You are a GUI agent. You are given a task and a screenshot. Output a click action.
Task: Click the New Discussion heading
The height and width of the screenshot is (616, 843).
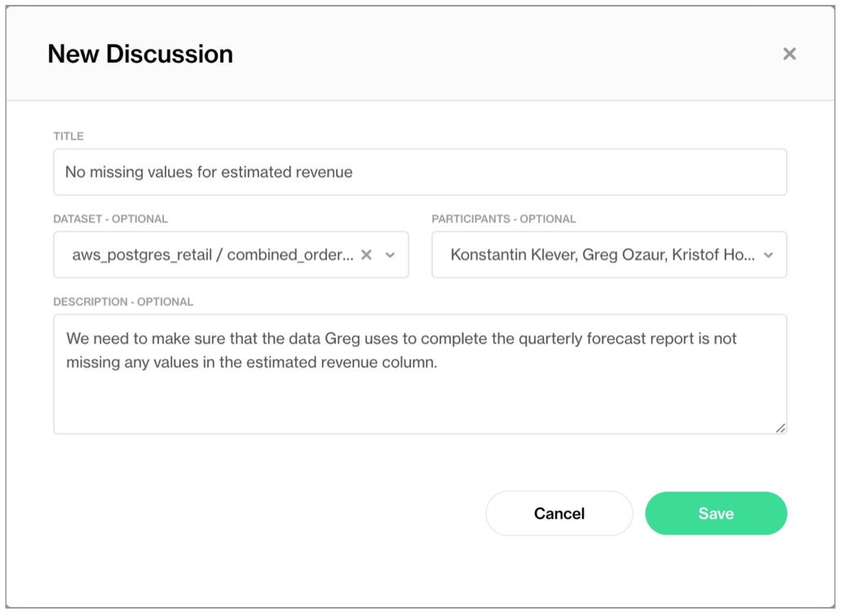[x=140, y=54]
